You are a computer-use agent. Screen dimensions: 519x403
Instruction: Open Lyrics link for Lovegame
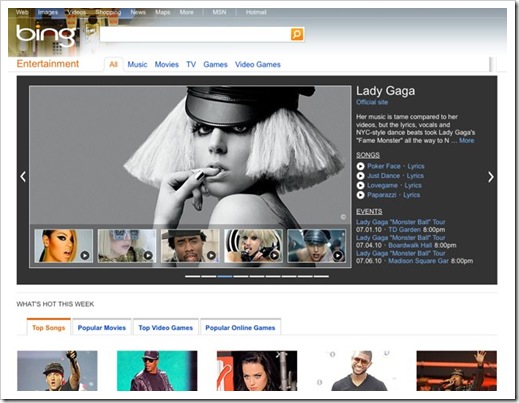[x=413, y=185]
